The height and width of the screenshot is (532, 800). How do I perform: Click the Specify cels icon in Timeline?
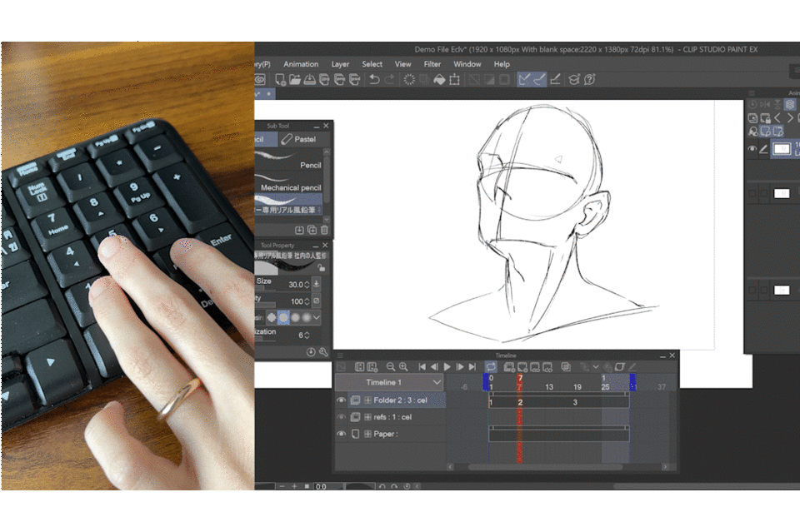pos(535,367)
